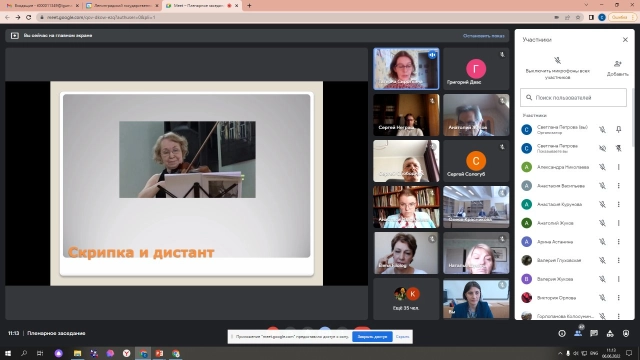Toggle the participants panel icon
This screenshot has width=640, height=360.
pyautogui.click(x=578, y=333)
